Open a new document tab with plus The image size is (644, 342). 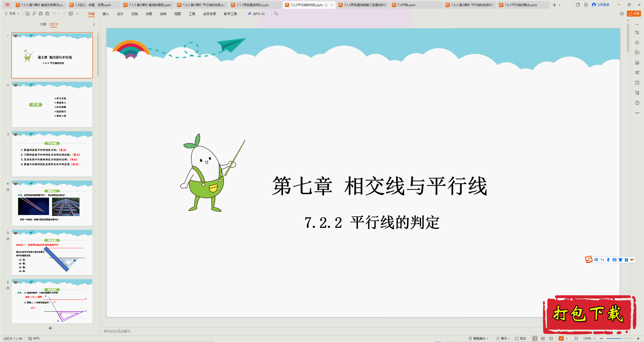coord(554,5)
